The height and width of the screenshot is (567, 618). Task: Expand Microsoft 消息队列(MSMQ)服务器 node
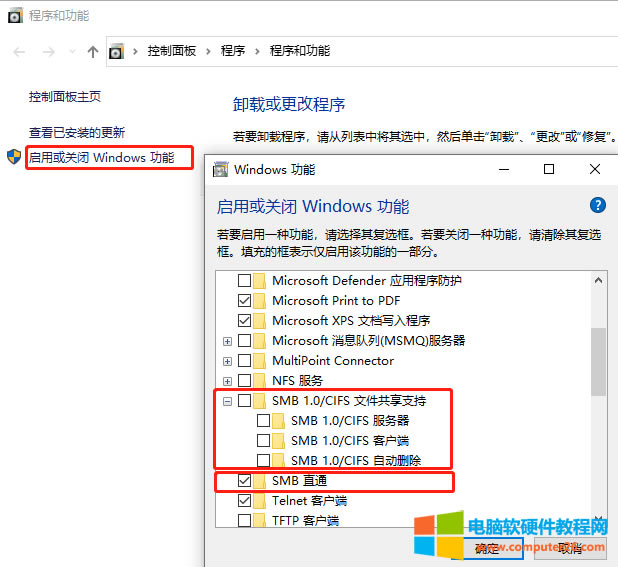click(227, 341)
